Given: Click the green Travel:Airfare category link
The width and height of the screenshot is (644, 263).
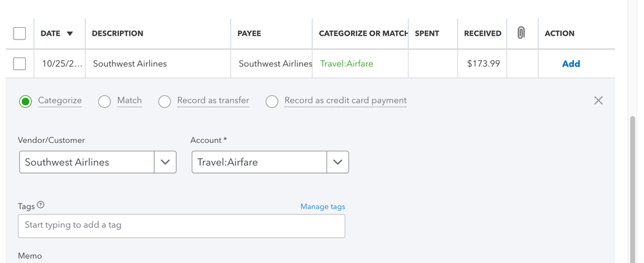Looking at the screenshot, I should point(347,63).
